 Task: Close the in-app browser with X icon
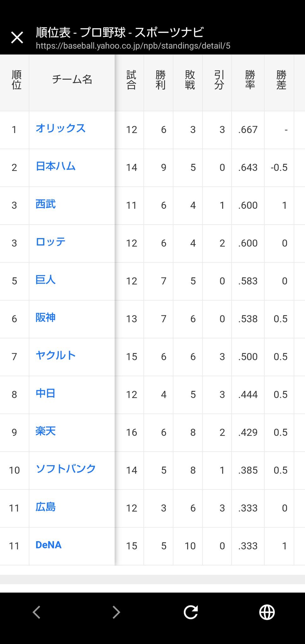pos(17,37)
